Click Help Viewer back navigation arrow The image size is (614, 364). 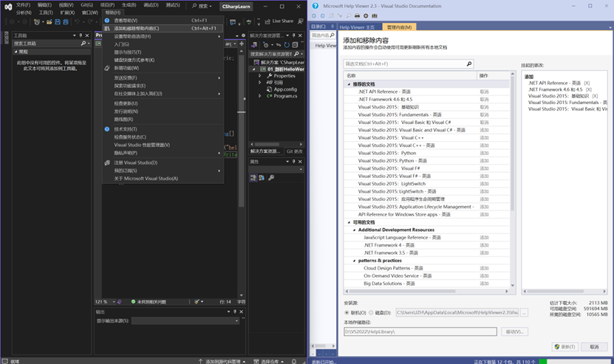314,16
